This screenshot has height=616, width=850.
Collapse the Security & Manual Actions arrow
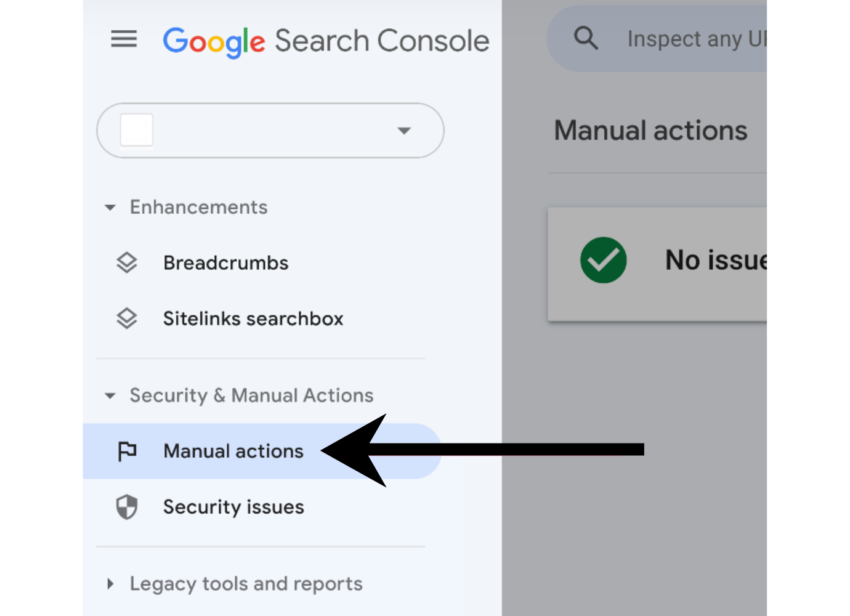point(110,395)
